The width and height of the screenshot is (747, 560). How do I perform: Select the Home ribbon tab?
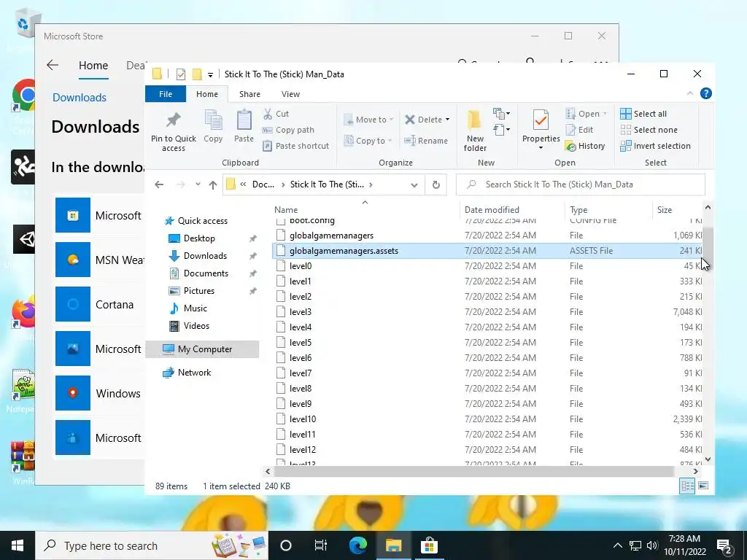pos(206,94)
